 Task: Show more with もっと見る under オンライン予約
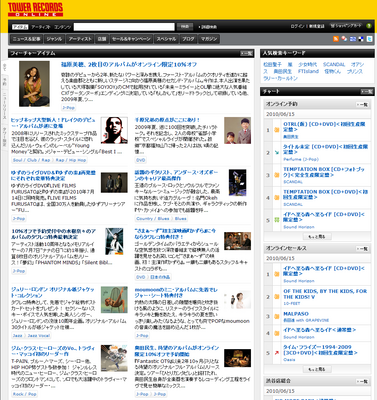coord(317,237)
